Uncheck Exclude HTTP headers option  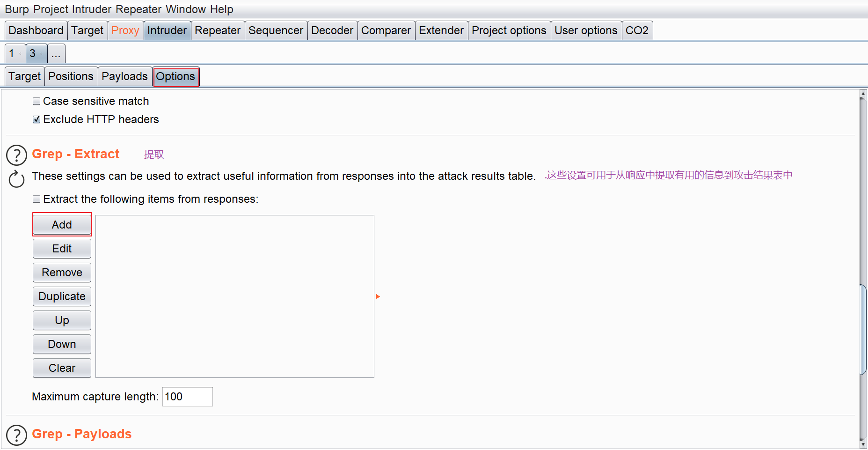[36, 120]
